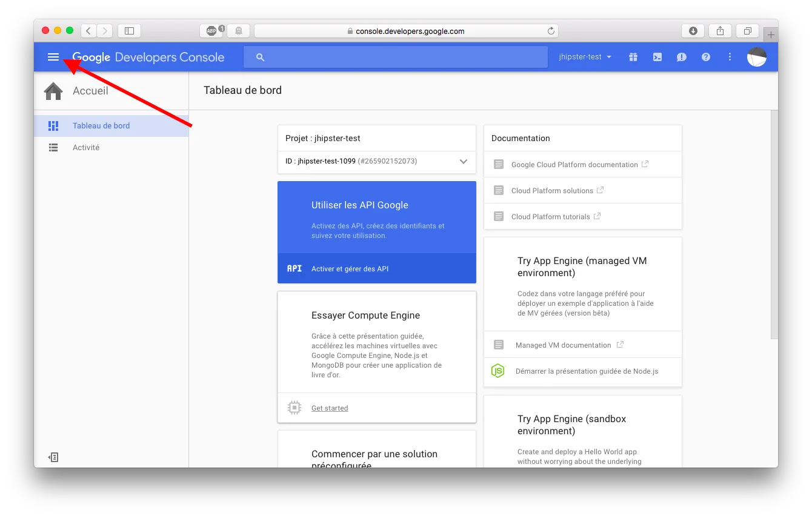Click the Node.js hexagon icon
812x516 pixels.
[498, 371]
